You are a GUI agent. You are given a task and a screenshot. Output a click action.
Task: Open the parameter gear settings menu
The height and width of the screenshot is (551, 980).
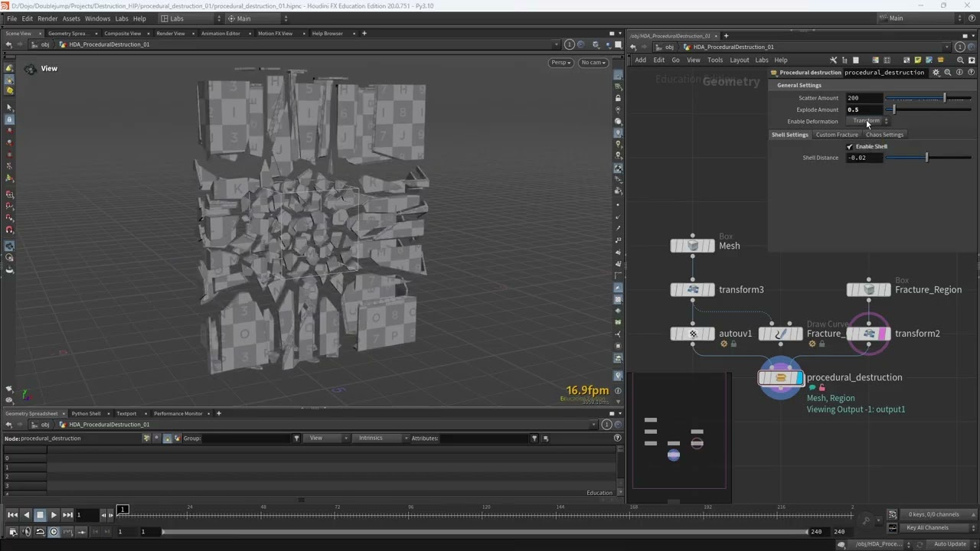coord(935,73)
